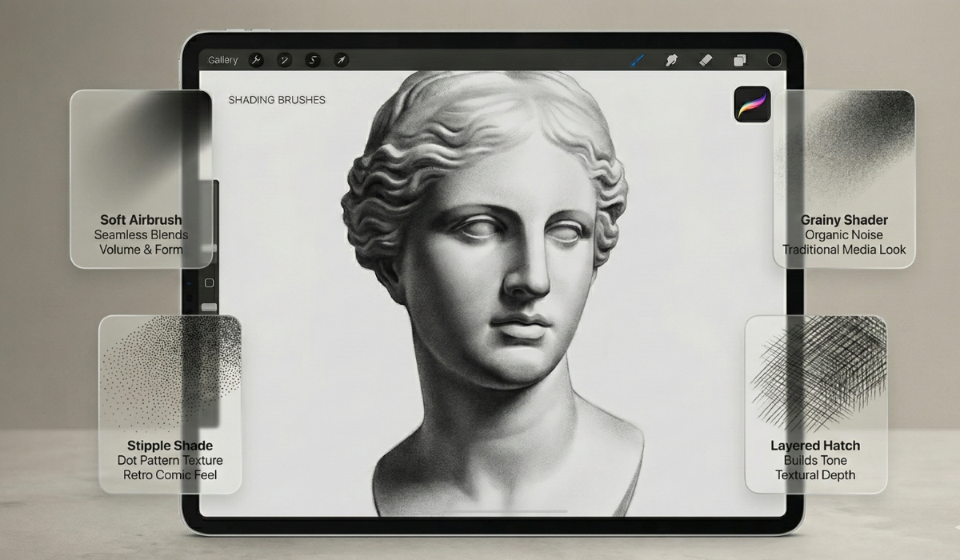Image resolution: width=960 pixels, height=560 pixels.
Task: Select the Layered Hatch brush name
Action: [814, 446]
